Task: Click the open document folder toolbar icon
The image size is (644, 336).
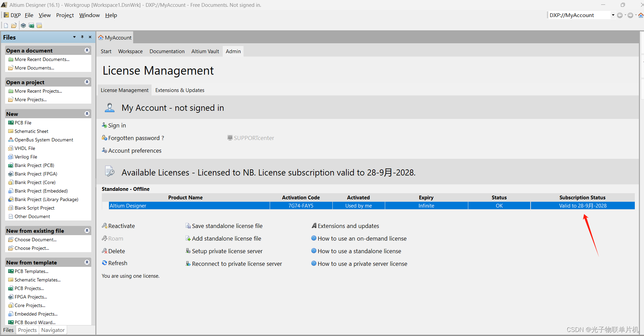Action: tap(14, 26)
